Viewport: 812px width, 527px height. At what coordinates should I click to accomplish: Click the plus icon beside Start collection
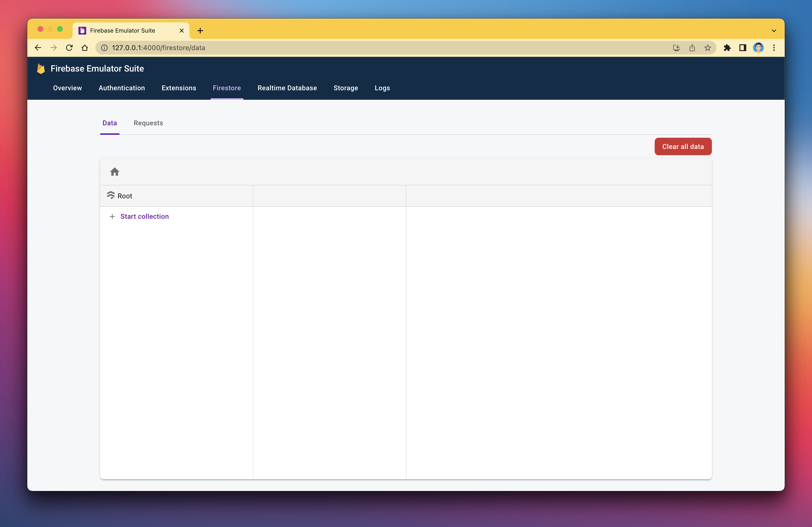[112, 217]
